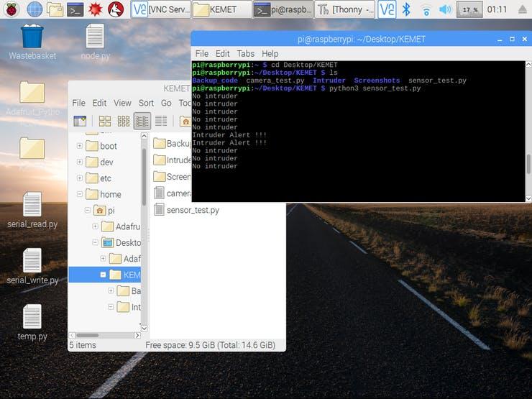
Task: Expand the Adafru folder under pi
Action: [96, 226]
